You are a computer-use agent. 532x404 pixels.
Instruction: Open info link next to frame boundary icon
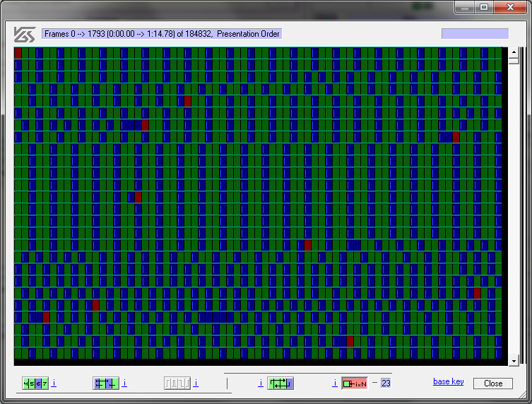124,383
